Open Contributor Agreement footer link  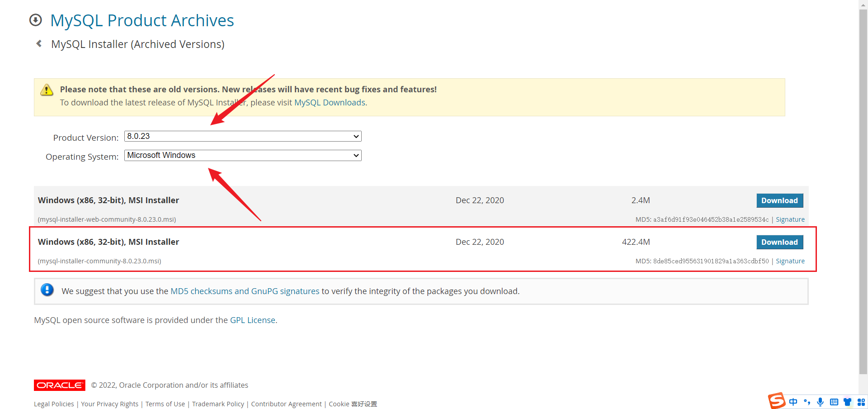pyautogui.click(x=287, y=404)
